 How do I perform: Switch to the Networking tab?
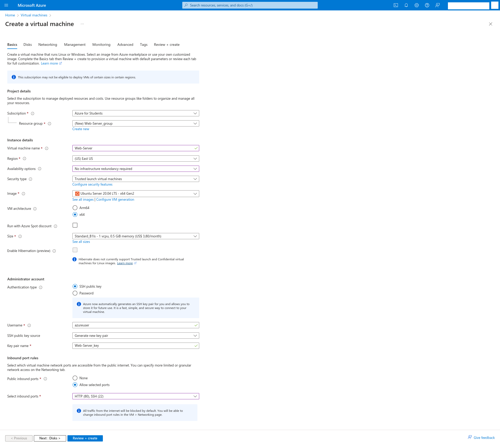coord(48,45)
